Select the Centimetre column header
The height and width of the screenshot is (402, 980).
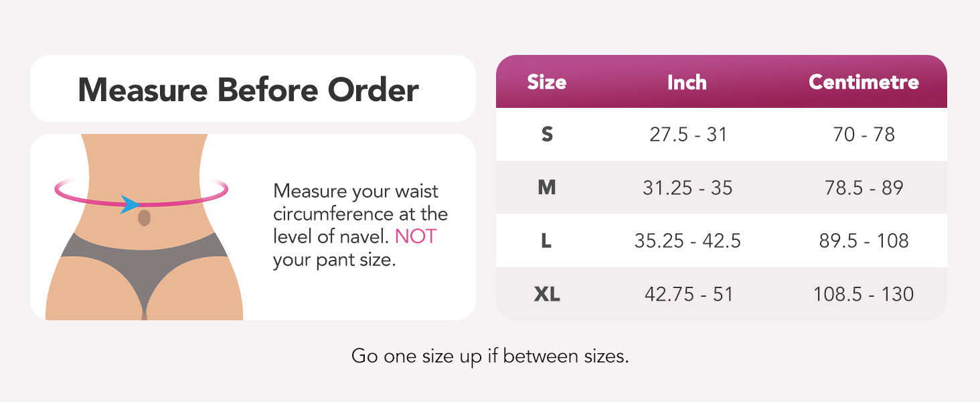[x=864, y=82]
